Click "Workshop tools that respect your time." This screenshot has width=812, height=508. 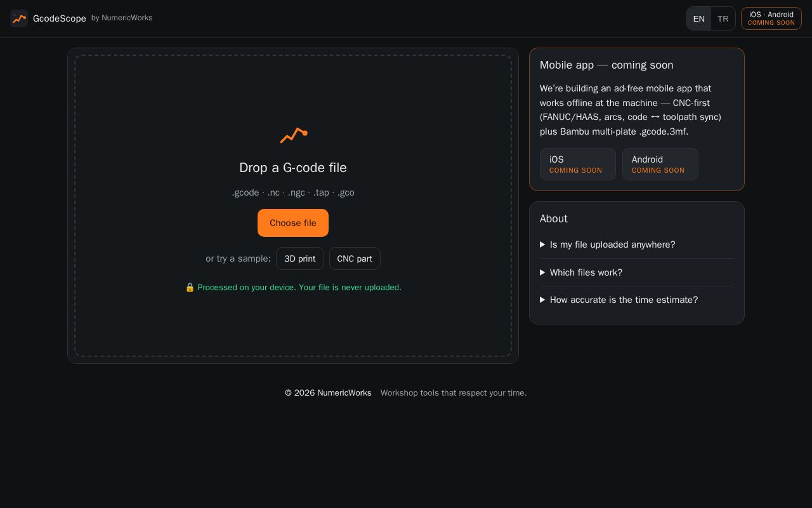click(x=454, y=393)
